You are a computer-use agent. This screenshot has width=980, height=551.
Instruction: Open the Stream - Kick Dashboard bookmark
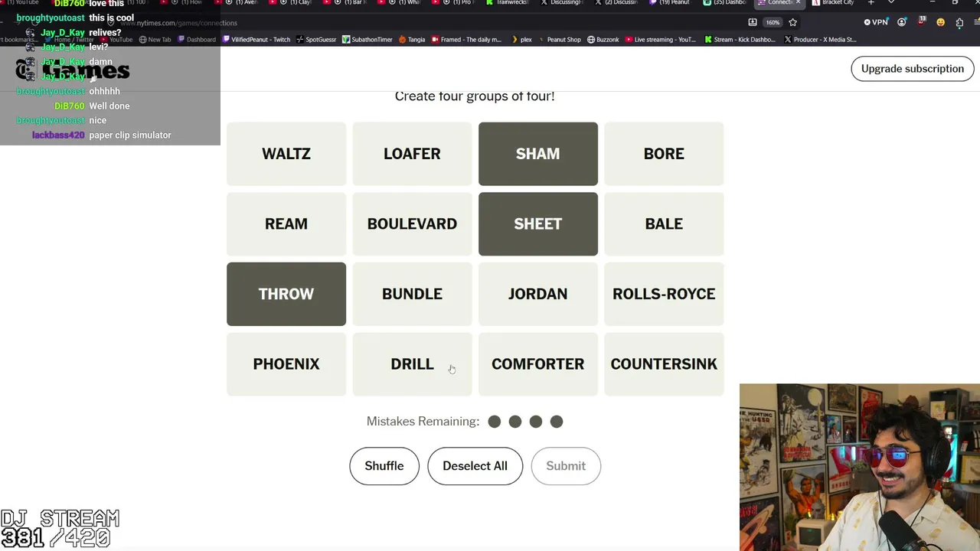click(740, 40)
